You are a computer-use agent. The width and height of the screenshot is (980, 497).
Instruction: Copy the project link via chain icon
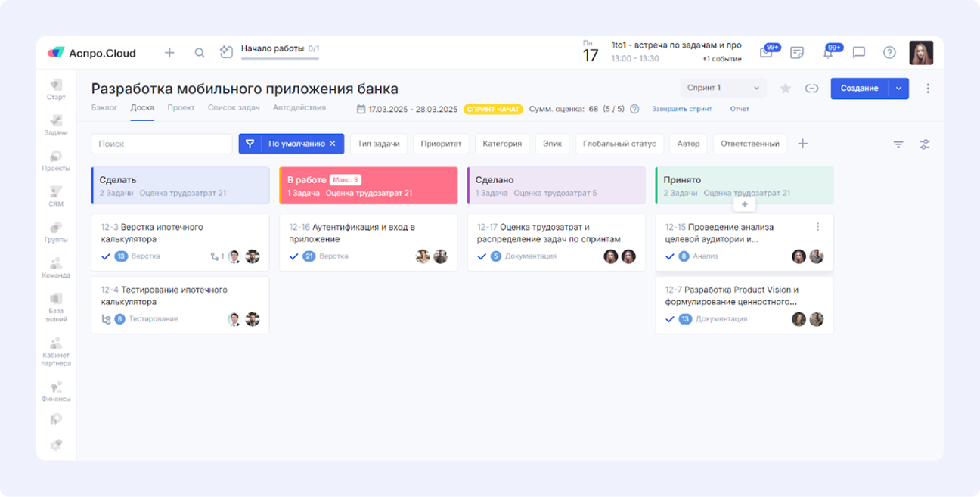[x=811, y=89]
